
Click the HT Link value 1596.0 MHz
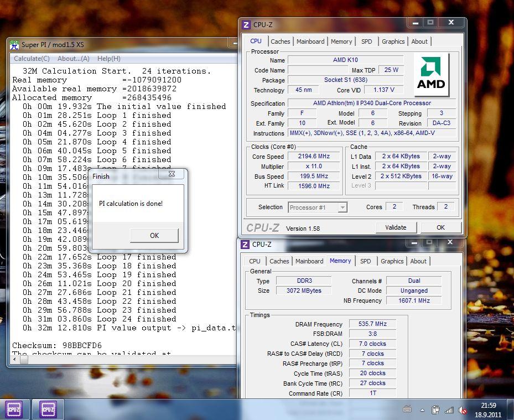(314, 186)
